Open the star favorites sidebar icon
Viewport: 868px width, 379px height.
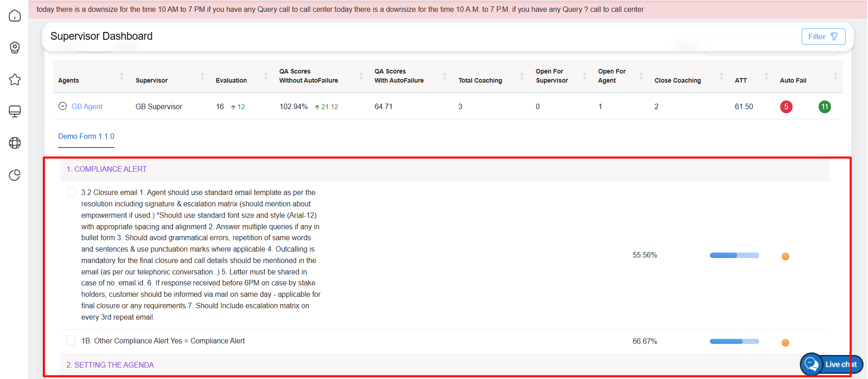[x=15, y=79]
